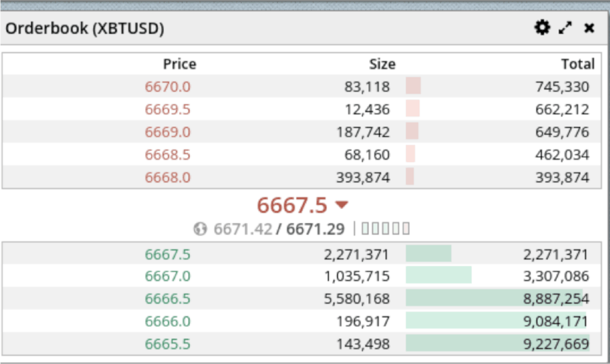Select the Size column header
Screen dimensions: 610x364
click(382, 64)
